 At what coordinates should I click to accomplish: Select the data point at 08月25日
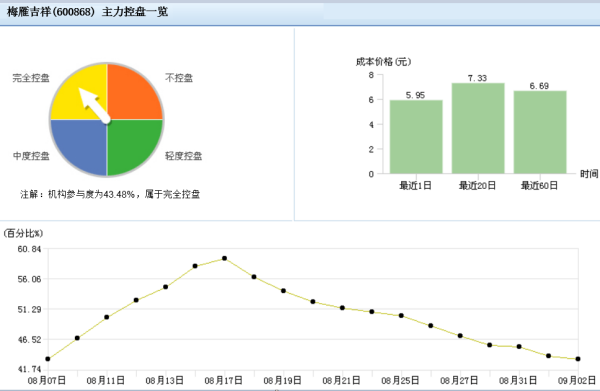[x=401, y=316]
